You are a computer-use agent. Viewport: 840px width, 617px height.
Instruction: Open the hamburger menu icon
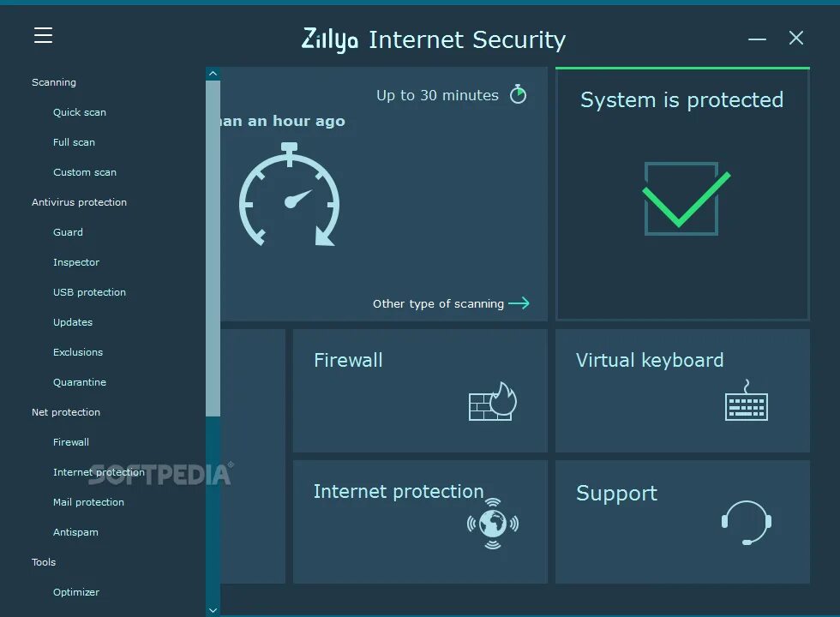point(43,35)
